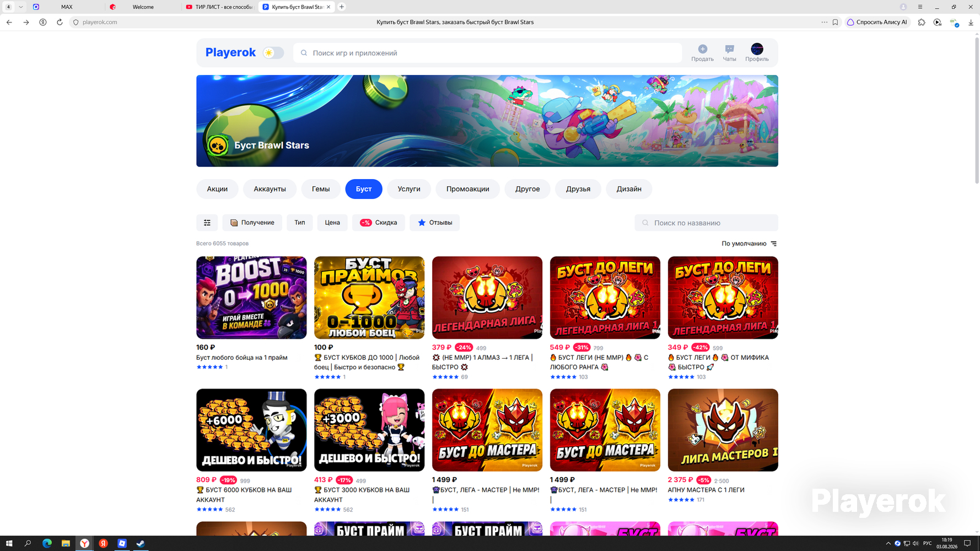
Task: Go forward with the browser forward arrow
Action: pyautogui.click(x=26, y=22)
